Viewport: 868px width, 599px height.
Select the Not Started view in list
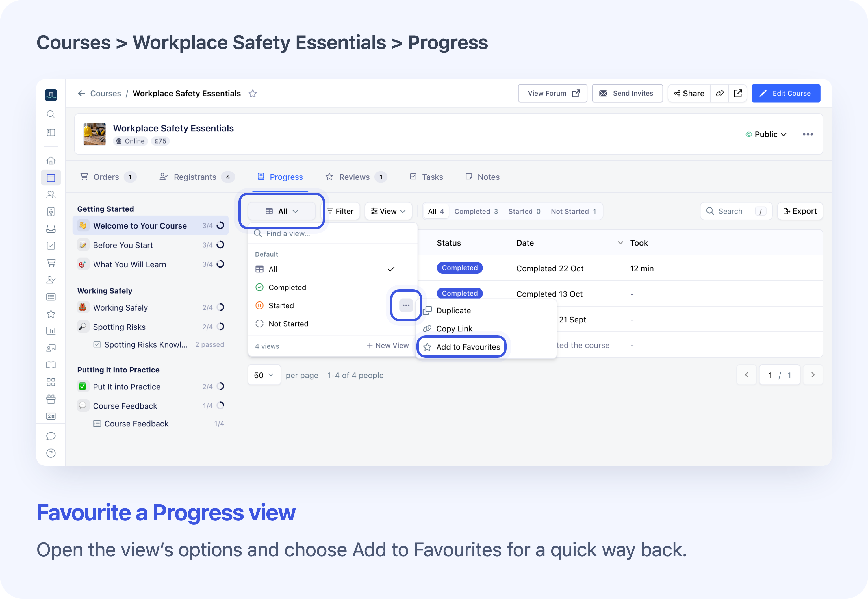click(333, 324)
